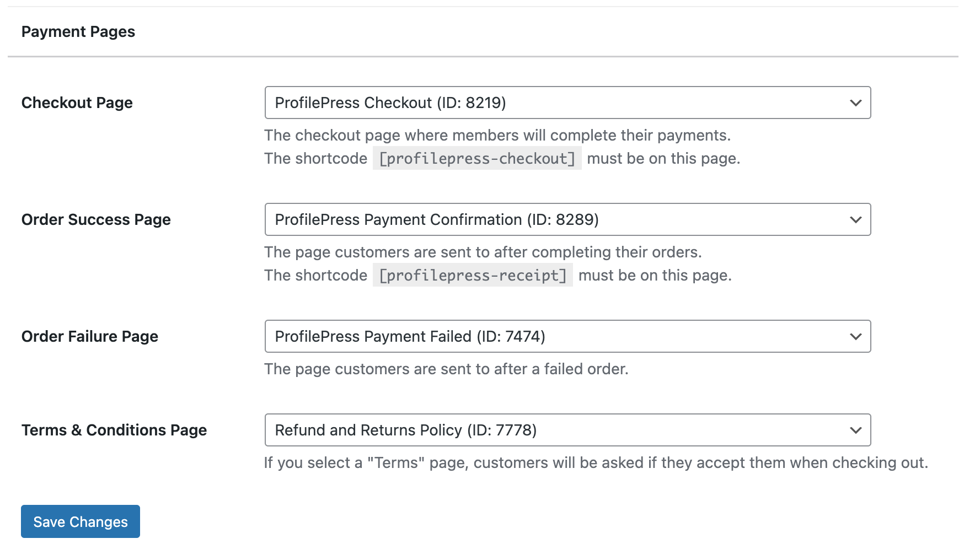Click description about completing their orders
The height and width of the screenshot is (560, 964).
(483, 252)
